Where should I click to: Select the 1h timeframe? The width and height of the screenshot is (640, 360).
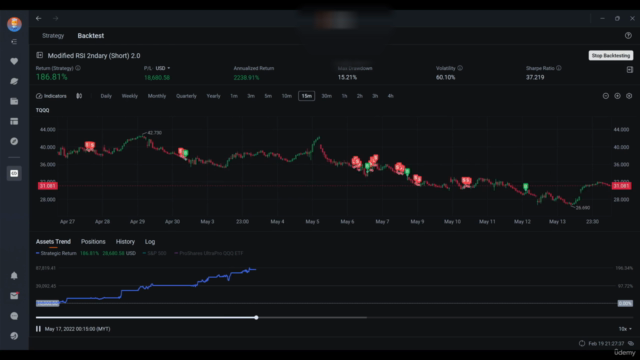point(344,96)
